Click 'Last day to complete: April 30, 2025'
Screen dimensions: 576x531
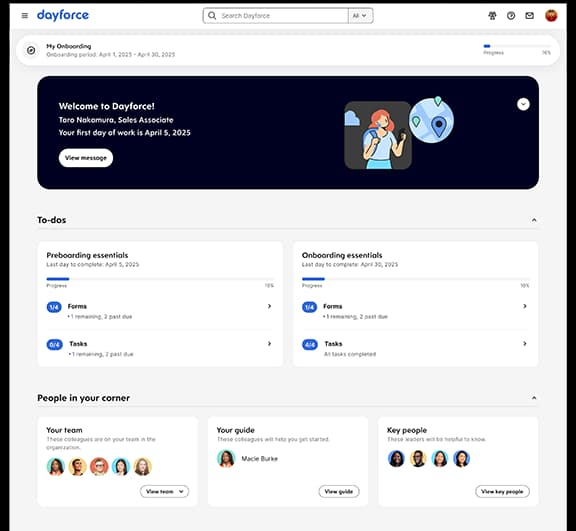tap(350, 264)
